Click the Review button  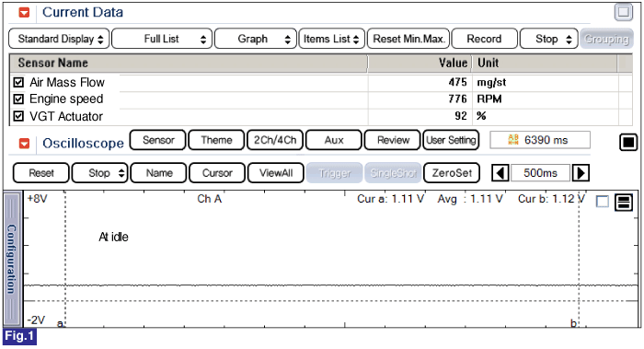(x=393, y=140)
